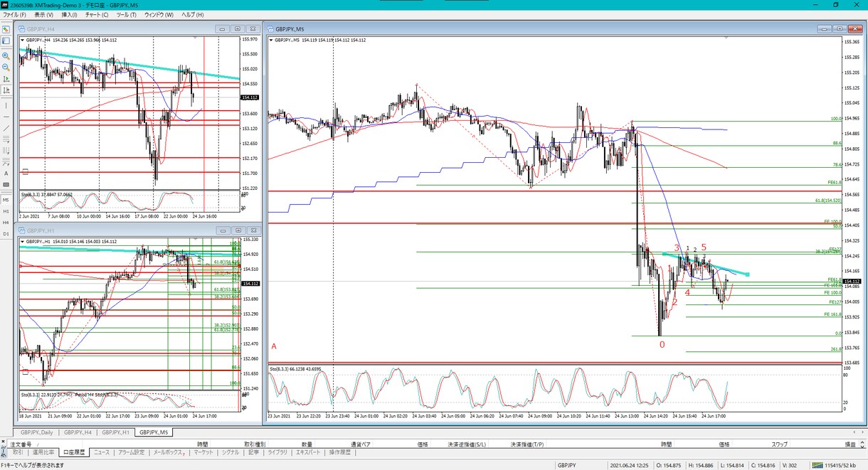Viewport: 868px width, 470px height.
Task: Switch timeframe to H4 in left toolbar
Action: click(x=6, y=223)
